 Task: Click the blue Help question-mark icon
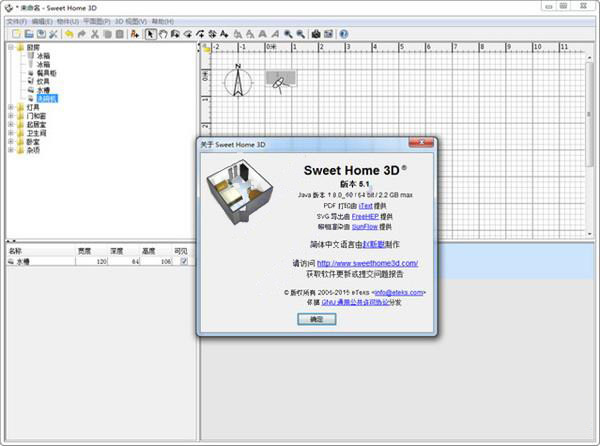pos(344,34)
